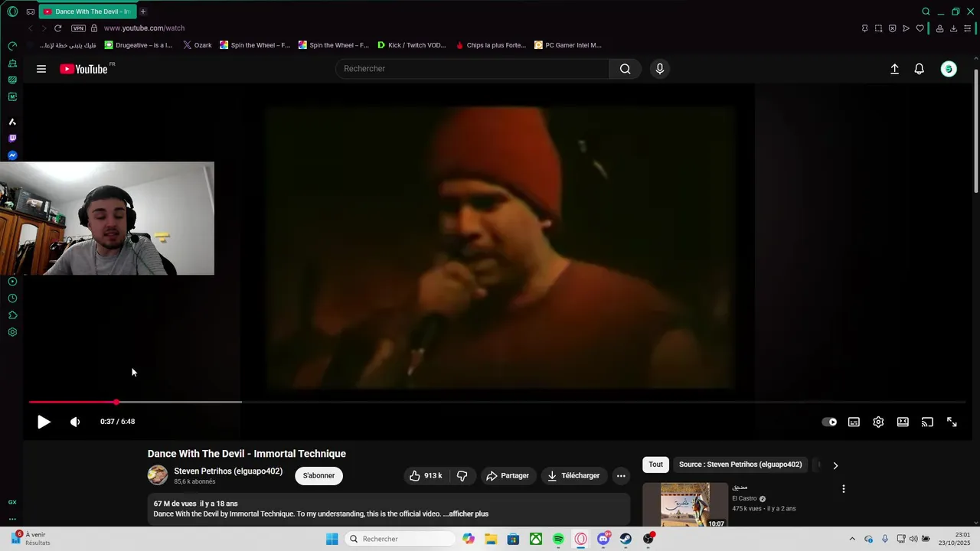This screenshot has height=551, width=980.
Task: Open the Opera GX main menu logo
Action: [12, 11]
